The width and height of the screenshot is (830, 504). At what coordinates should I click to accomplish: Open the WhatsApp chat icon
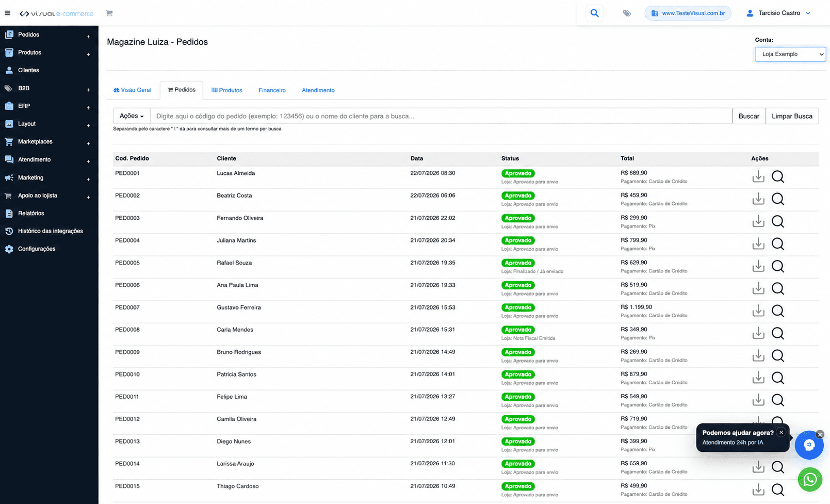810,480
